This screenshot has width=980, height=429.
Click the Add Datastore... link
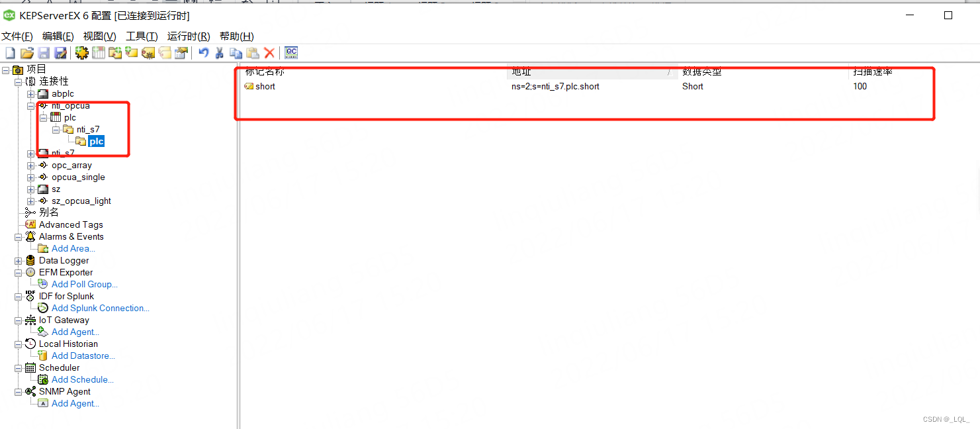coord(83,356)
